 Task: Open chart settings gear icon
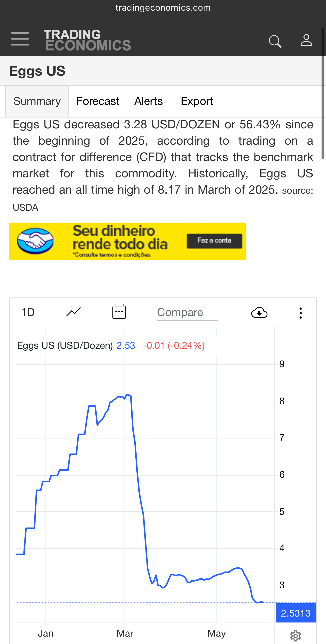point(296,636)
